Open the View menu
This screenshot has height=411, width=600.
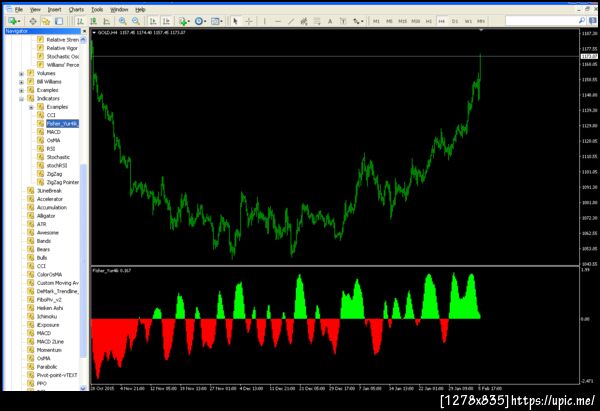[35, 10]
